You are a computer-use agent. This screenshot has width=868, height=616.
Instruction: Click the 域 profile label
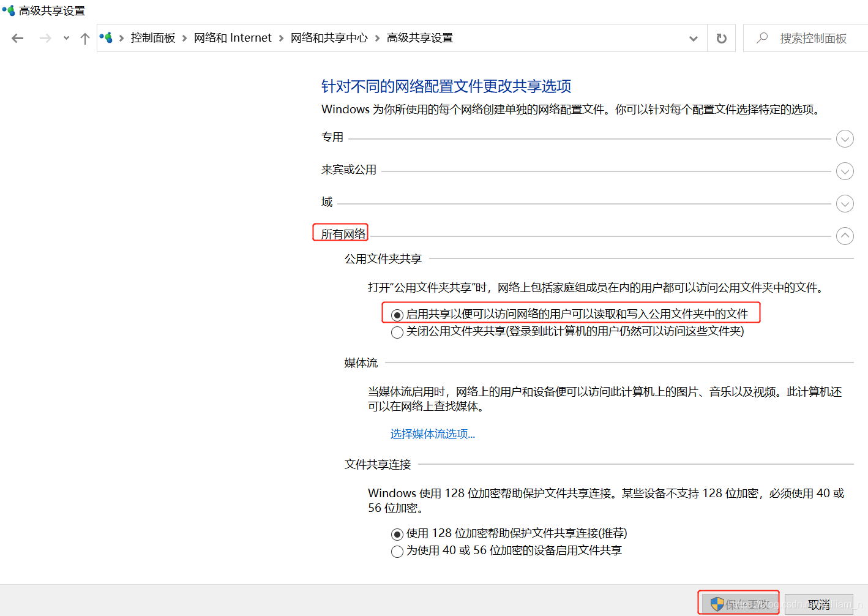tap(327, 201)
